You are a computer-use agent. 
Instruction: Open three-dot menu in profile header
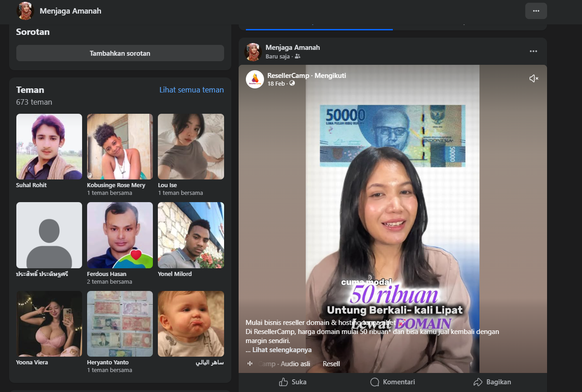[x=536, y=11]
